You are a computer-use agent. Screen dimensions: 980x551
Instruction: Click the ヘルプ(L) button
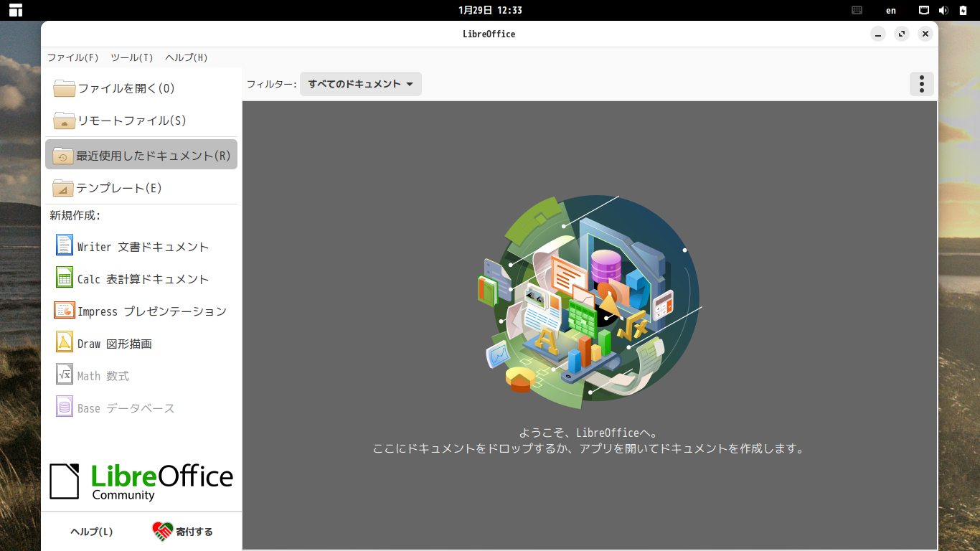tap(92, 532)
